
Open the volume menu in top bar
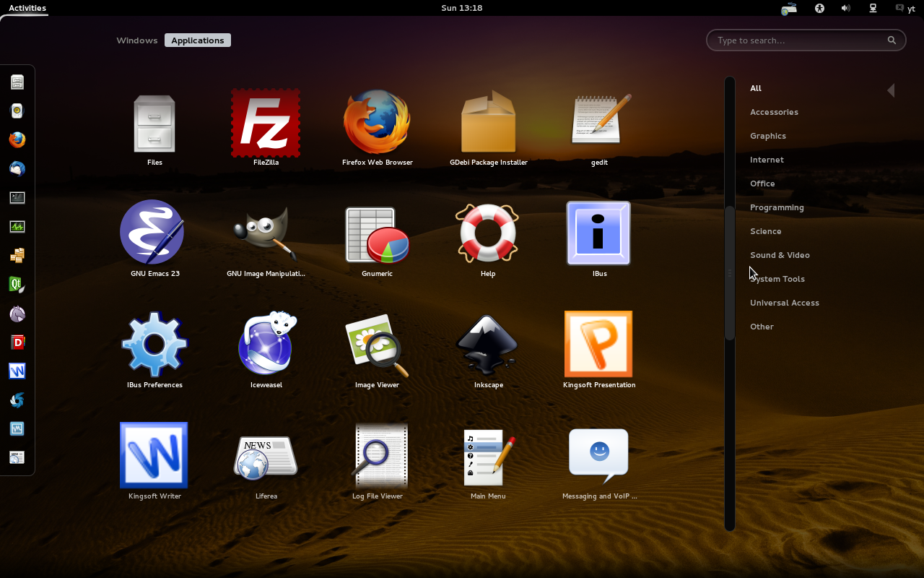click(845, 8)
